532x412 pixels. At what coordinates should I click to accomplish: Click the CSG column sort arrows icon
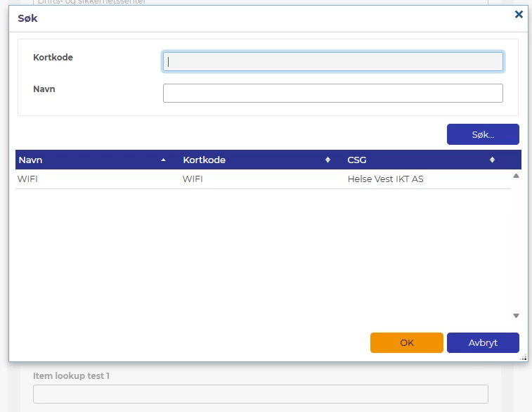coord(492,160)
